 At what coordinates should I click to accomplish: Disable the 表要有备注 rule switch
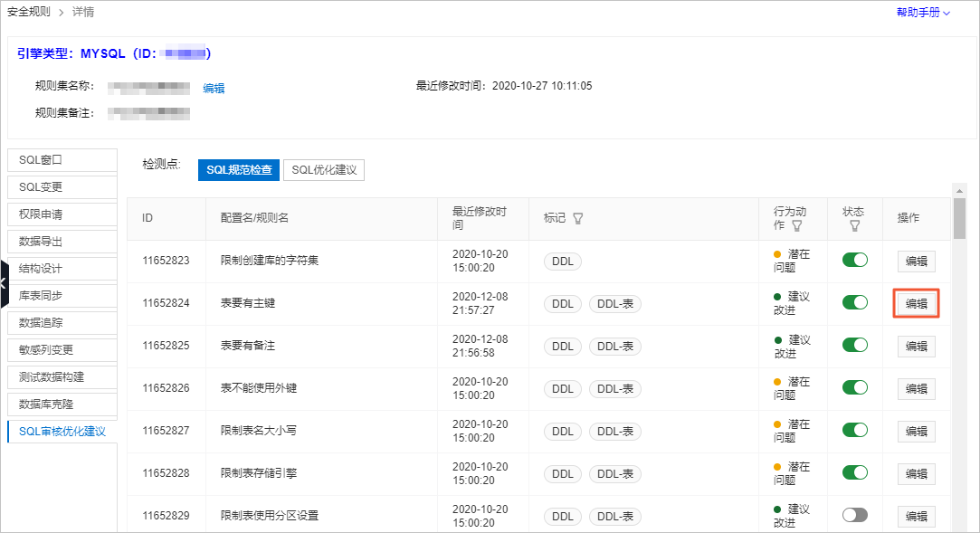pos(855,345)
